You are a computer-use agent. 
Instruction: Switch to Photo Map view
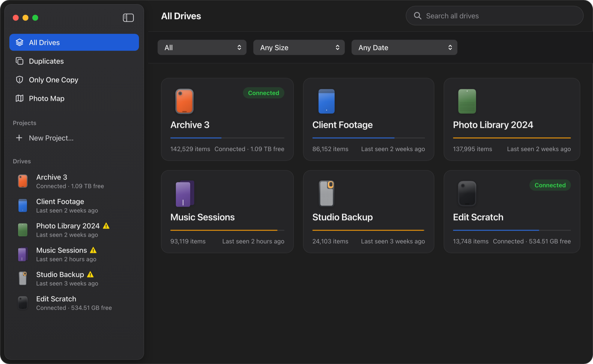coord(74,98)
